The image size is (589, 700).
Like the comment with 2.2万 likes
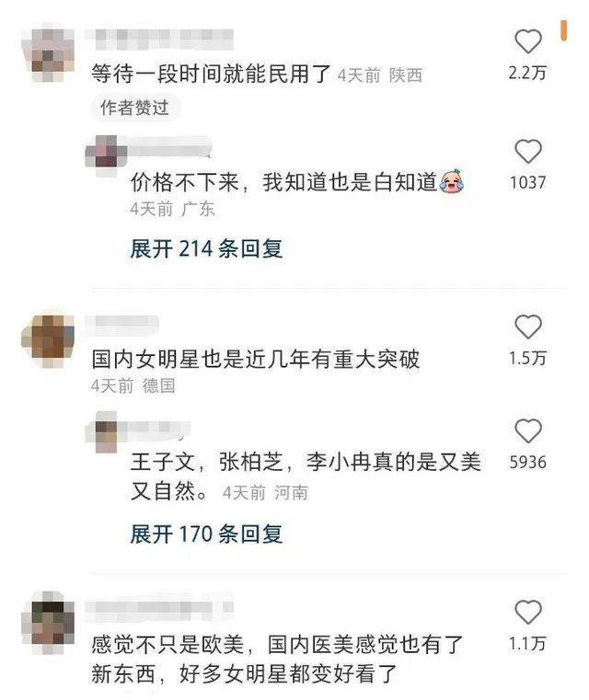click(528, 41)
